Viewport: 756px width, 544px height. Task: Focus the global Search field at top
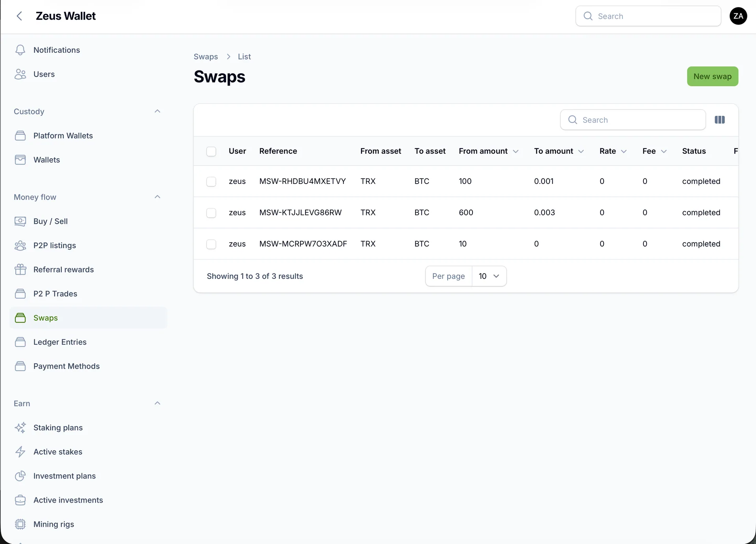[x=648, y=16]
